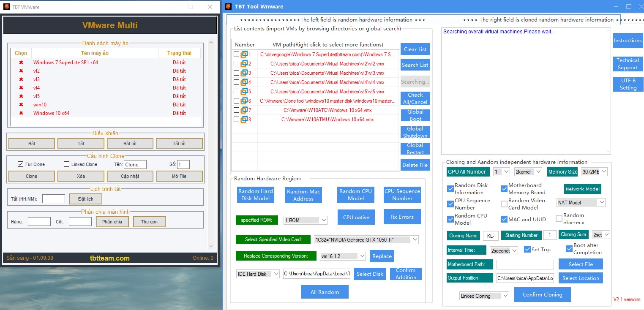Open the vm16.1.2 version dropdown
This screenshot has height=310, width=644.
coord(343,256)
